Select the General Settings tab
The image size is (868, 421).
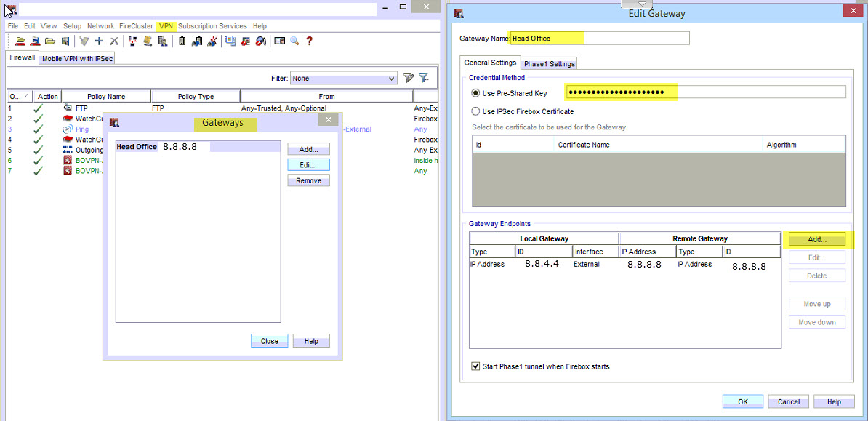pyautogui.click(x=490, y=63)
